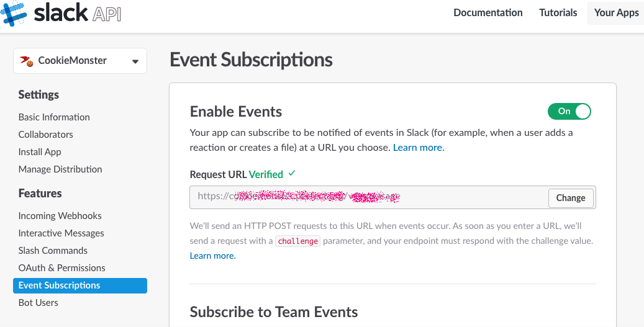
Task: Open OAuth & Permissions
Action: pyautogui.click(x=62, y=268)
